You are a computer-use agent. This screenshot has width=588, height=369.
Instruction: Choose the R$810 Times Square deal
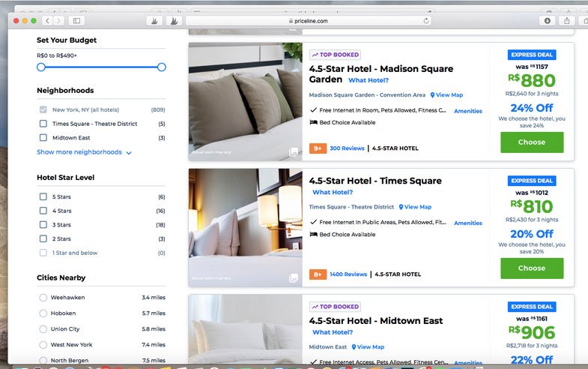532,268
